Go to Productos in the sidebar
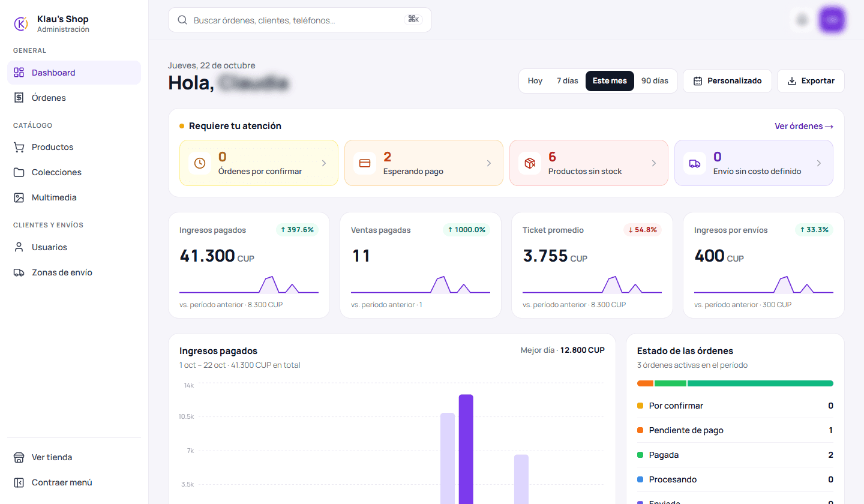The height and width of the screenshot is (504, 864). coord(74,147)
